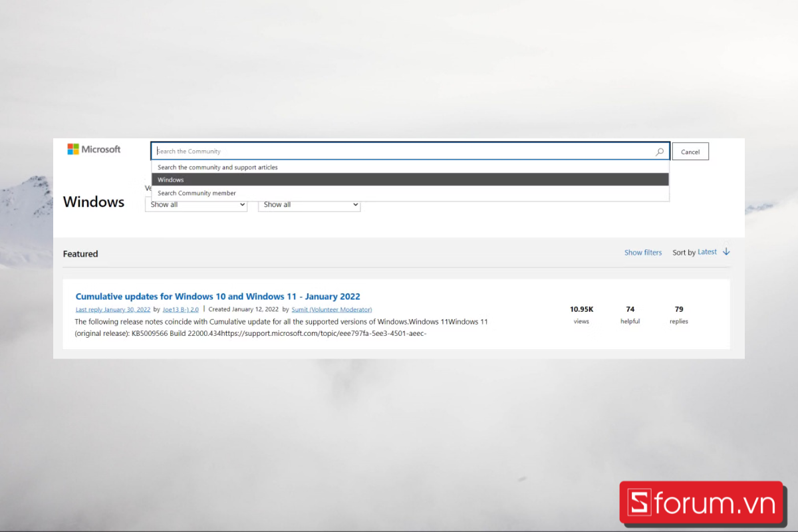The width and height of the screenshot is (798, 532).
Task: Open the Cumulative updates January 2022 thread
Action: (218, 297)
